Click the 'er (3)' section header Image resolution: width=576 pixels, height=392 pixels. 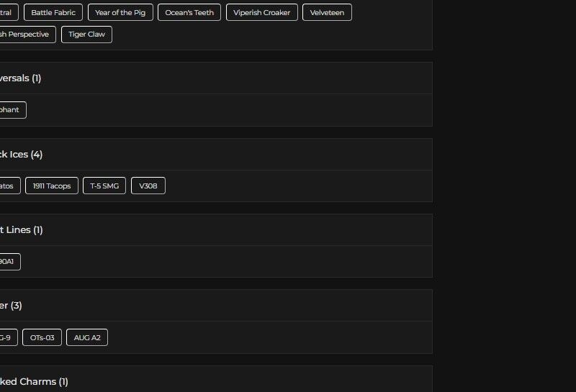(11, 306)
